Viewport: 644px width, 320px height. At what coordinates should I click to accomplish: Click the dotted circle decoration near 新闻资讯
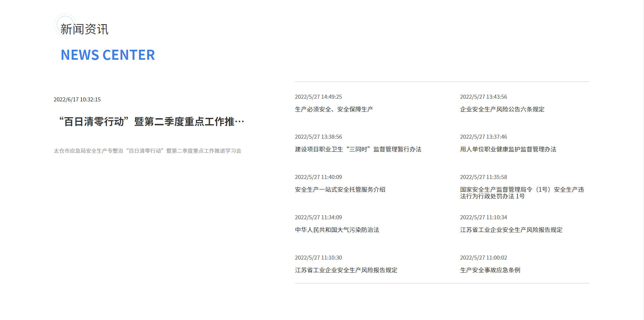[x=65, y=24]
